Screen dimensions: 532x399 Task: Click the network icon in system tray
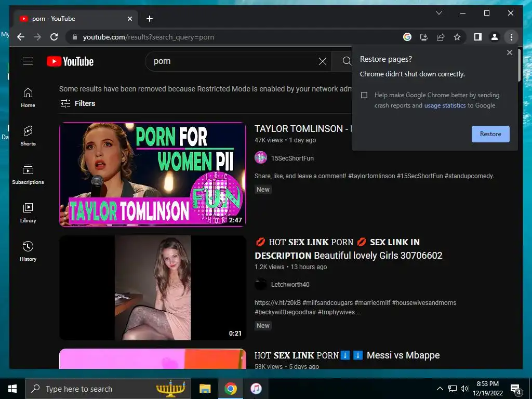click(453, 389)
